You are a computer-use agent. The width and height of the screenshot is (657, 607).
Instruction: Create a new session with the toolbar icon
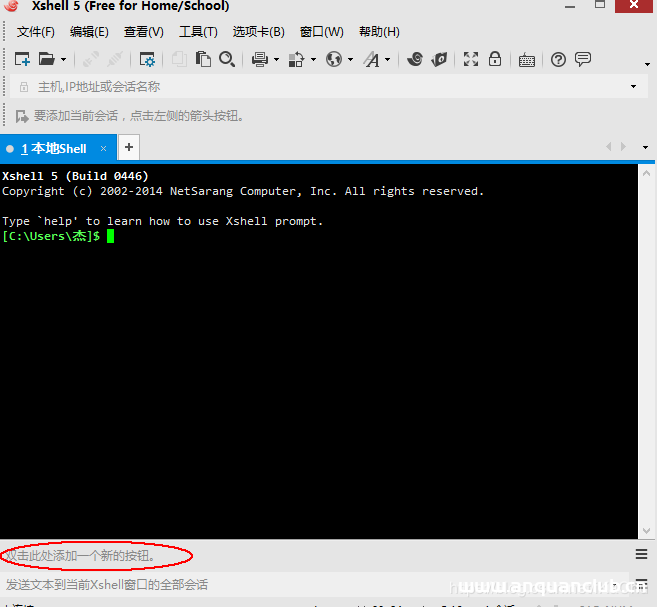click(22, 59)
